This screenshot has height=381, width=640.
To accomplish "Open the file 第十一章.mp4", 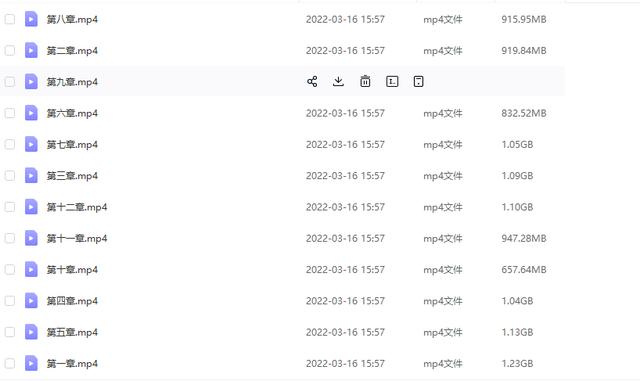I will [x=77, y=238].
